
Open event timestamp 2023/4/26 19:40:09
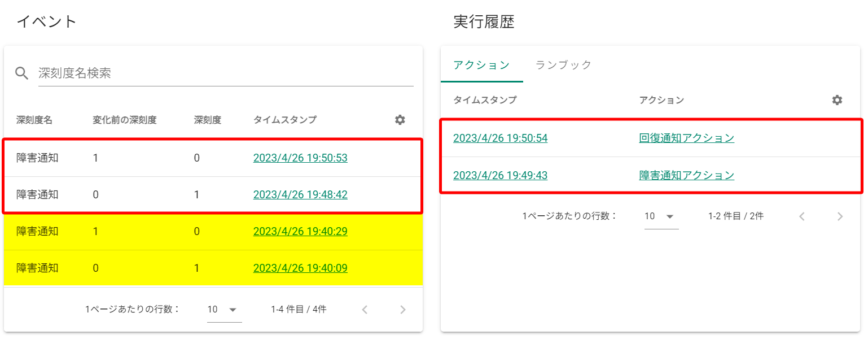[300, 268]
